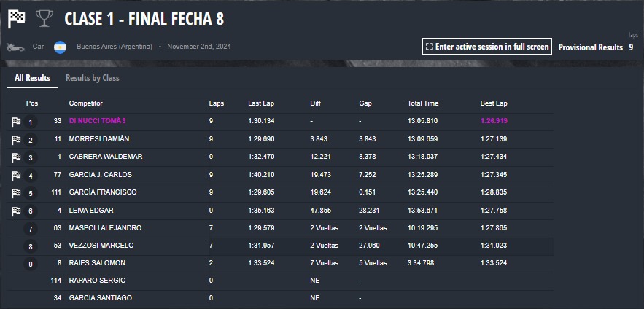644x309 pixels.
Task: Click the finish flag icon for Leiva Edgar
Action: click(16, 211)
